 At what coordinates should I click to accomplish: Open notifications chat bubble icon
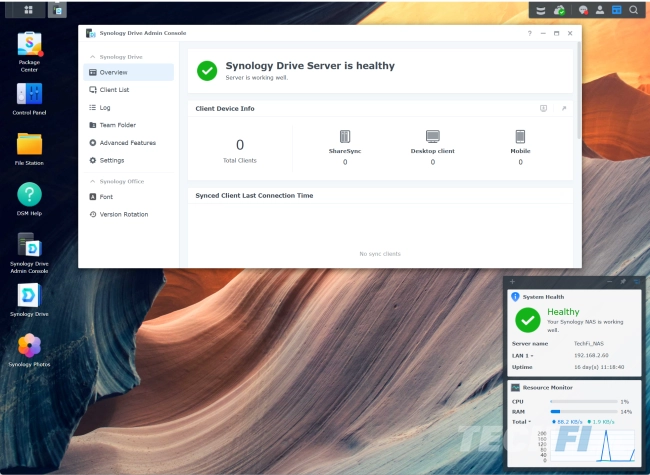(583, 10)
